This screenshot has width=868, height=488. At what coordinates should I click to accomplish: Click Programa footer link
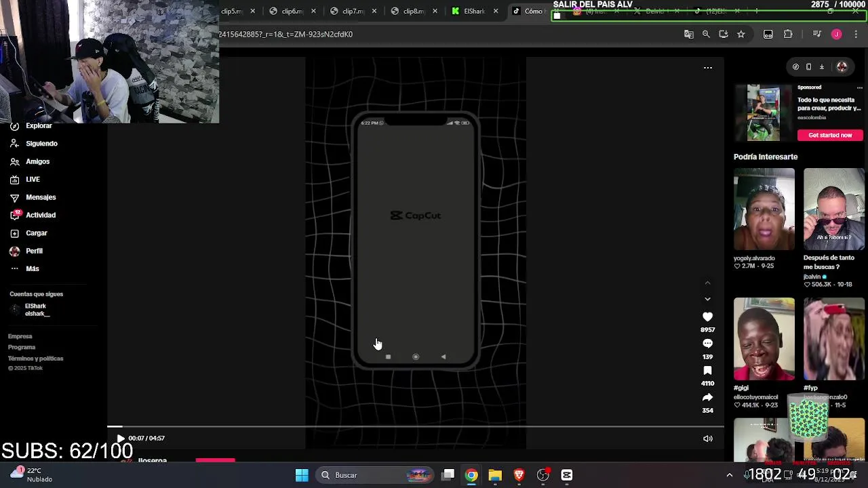tap(21, 347)
